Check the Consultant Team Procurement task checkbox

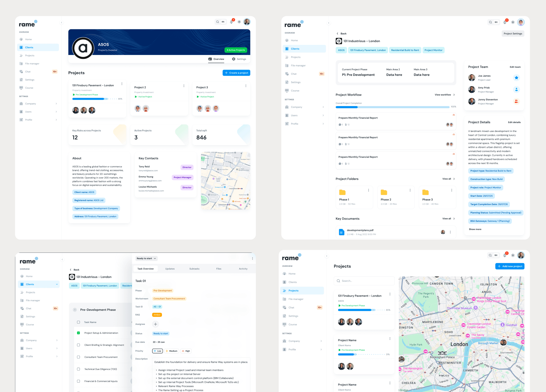coord(78,357)
